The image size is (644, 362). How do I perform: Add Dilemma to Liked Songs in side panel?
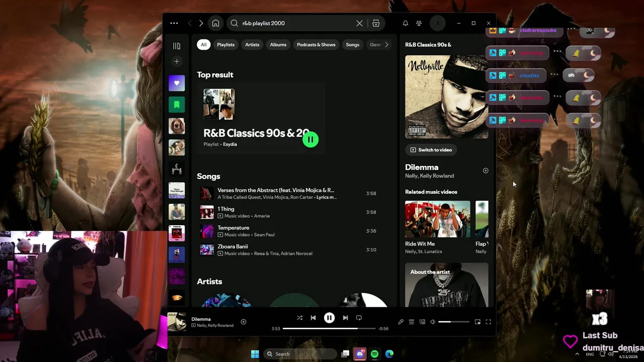(x=486, y=171)
